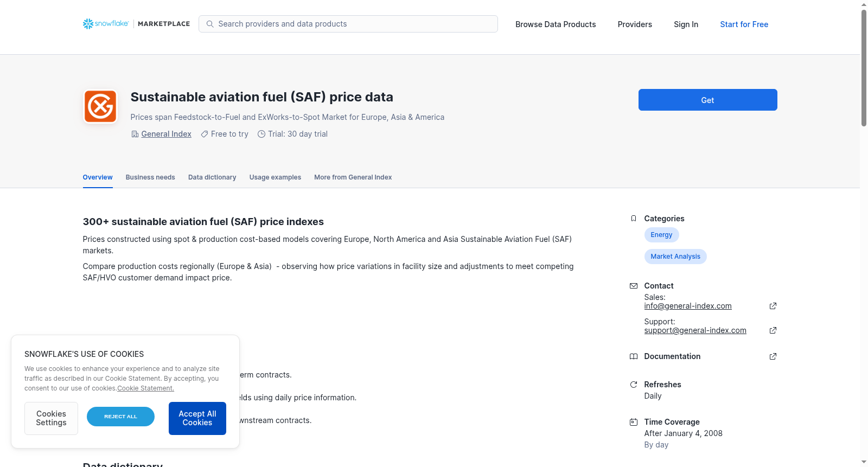Click the 'By day' text
The width and height of the screenshot is (868, 467).
656,445
